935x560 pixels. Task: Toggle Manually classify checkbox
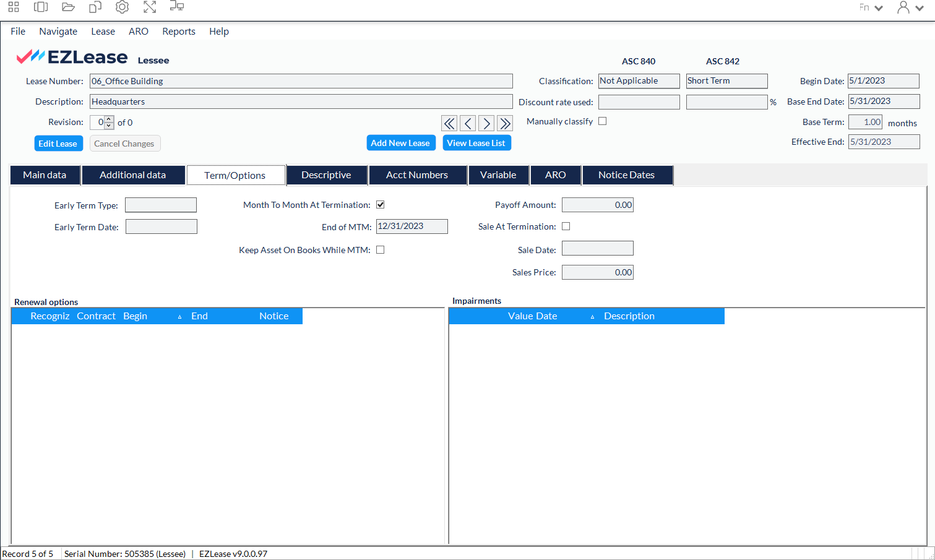coord(602,121)
